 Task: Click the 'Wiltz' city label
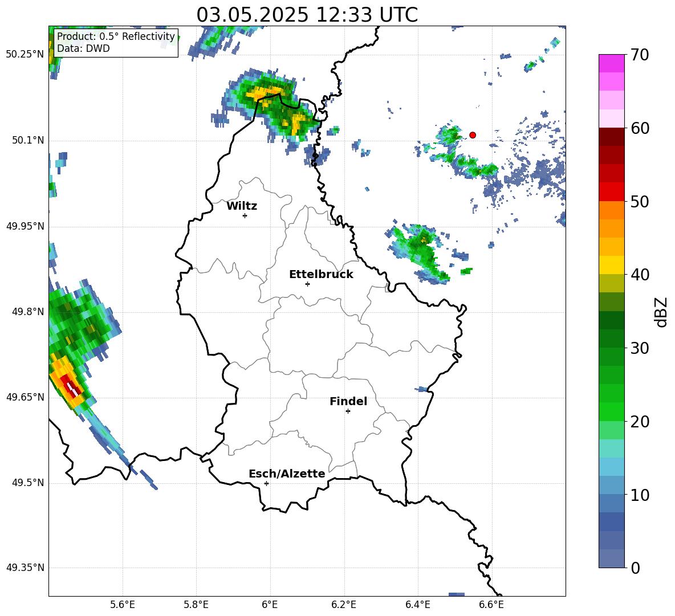pos(242,206)
